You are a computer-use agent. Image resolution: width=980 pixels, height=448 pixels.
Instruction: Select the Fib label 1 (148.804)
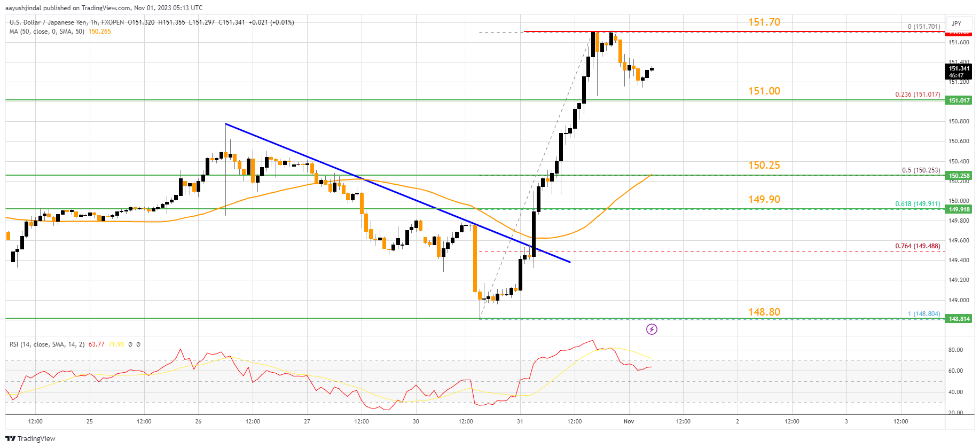924,314
